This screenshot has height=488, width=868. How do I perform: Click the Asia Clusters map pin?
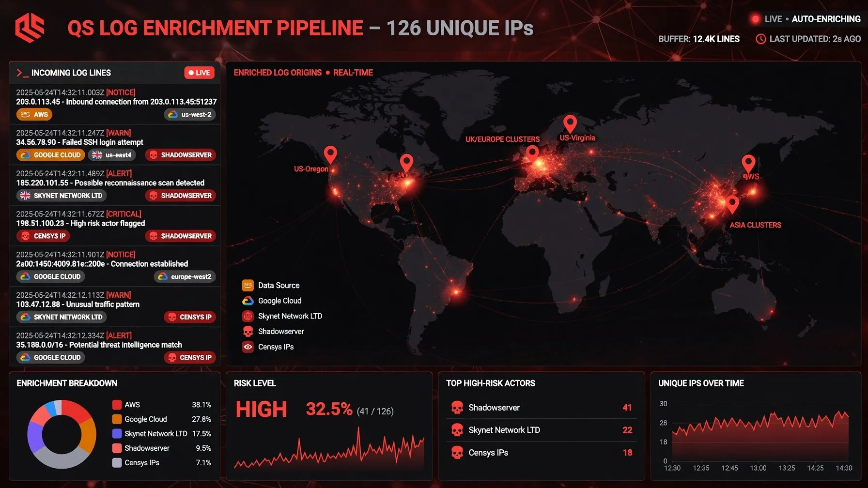click(x=732, y=204)
